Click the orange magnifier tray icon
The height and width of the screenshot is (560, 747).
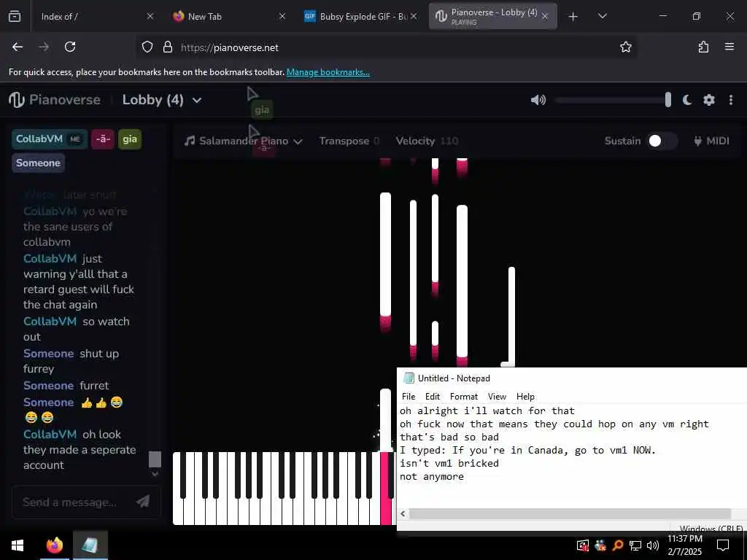click(618, 545)
